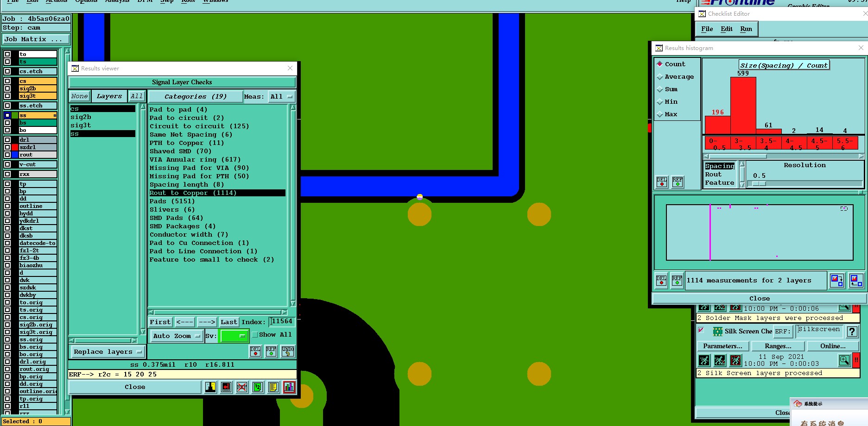Open the File menu in Checklist Editor
Viewport: 868px width, 426px height.
707,29
